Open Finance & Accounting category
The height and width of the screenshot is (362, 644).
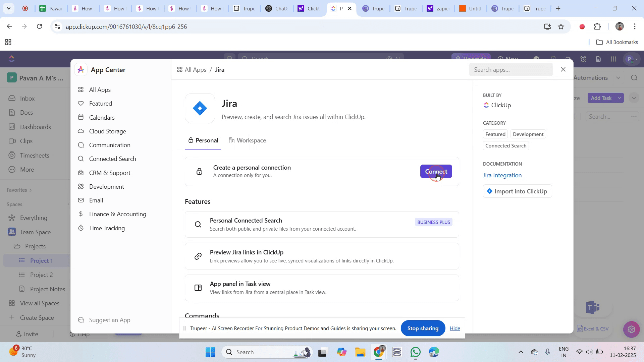click(x=117, y=214)
